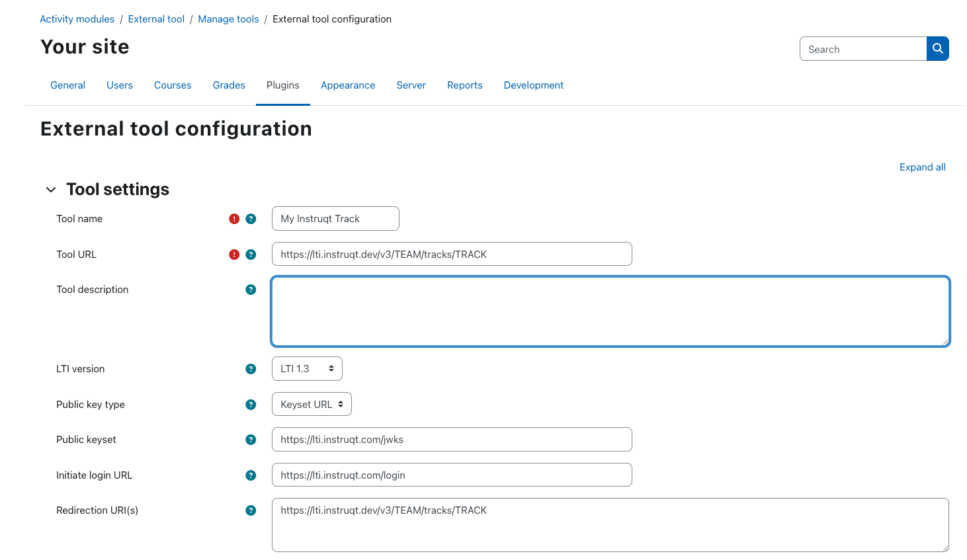Click the search magnifier button
Image resolution: width=967 pixels, height=560 pixels.
click(937, 49)
